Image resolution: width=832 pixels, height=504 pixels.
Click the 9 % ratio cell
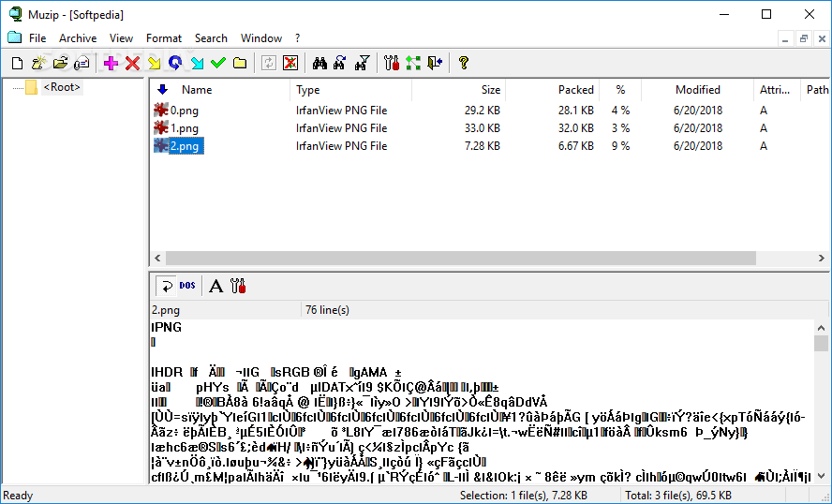[620, 146]
